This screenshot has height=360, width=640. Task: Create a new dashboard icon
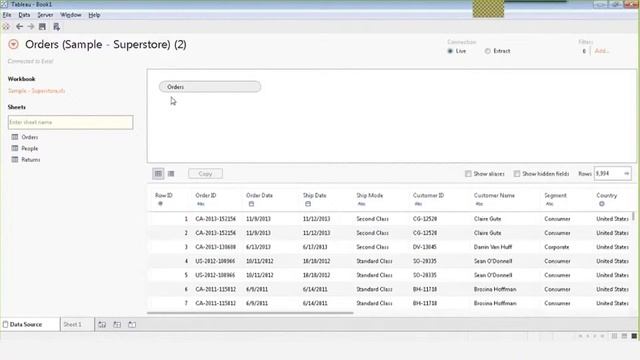117,324
